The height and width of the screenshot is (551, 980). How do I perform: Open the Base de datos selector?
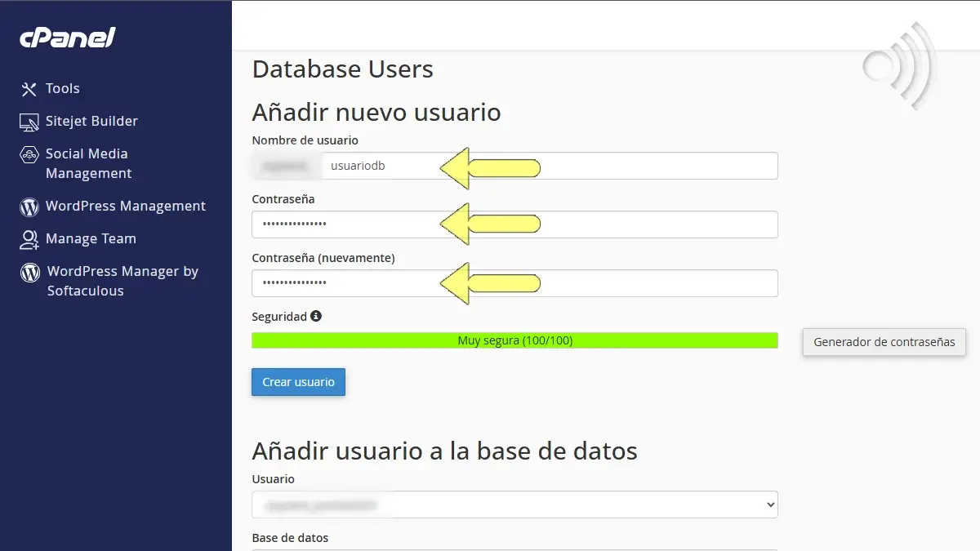click(x=514, y=549)
